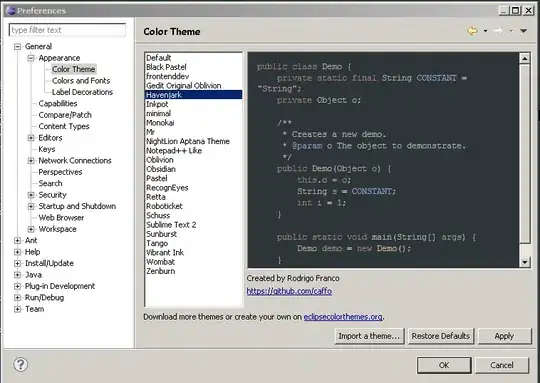Choose the Gedit Original Oblivion theme

point(193,85)
